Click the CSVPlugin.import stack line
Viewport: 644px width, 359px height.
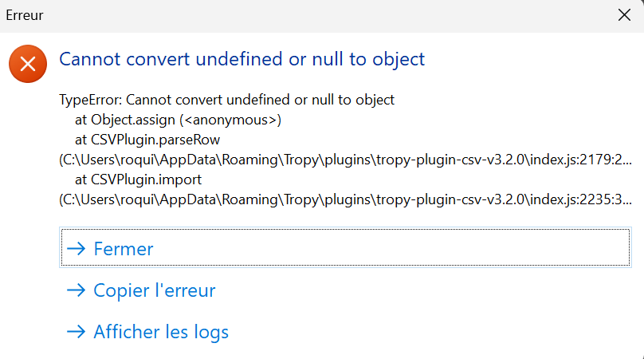[145, 179]
